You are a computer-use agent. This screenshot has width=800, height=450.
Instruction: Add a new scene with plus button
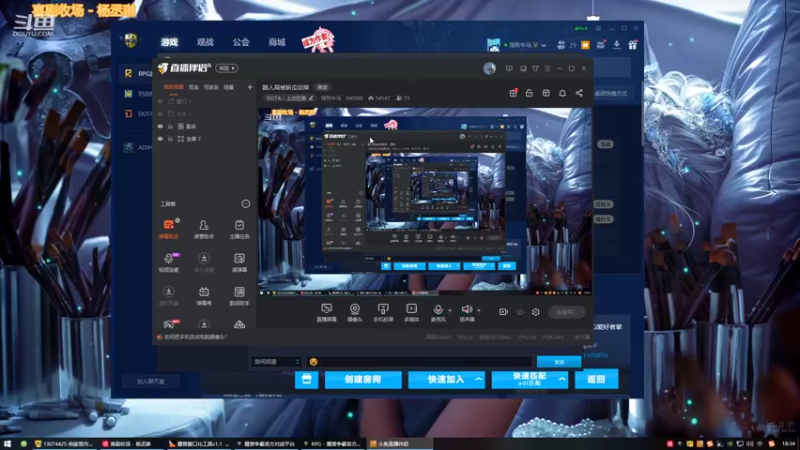tap(249, 87)
